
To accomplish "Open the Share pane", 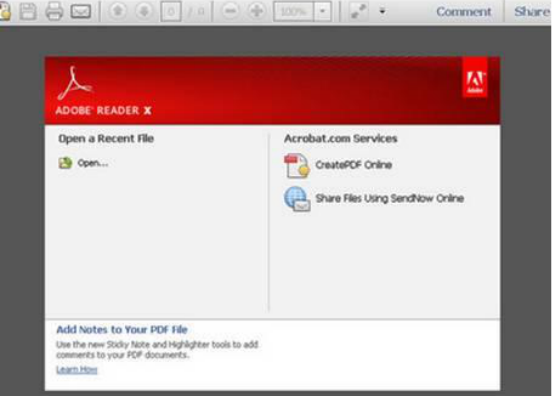I will [x=532, y=11].
